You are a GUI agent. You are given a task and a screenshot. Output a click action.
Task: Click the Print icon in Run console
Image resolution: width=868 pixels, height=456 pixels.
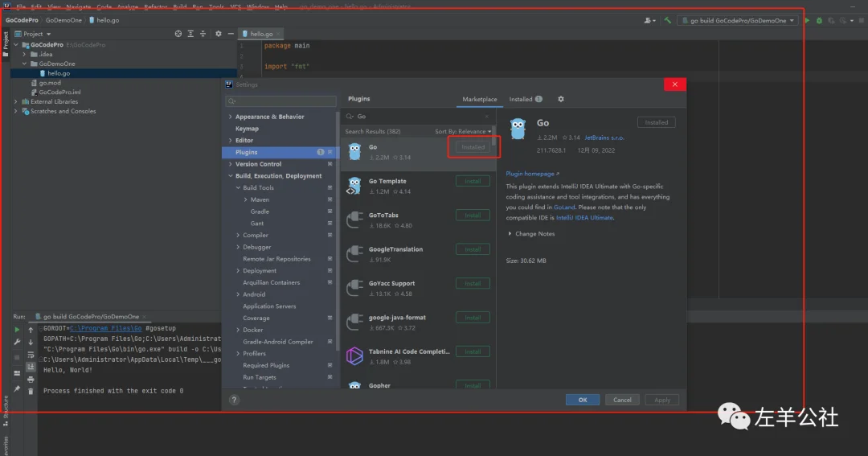[x=31, y=380]
